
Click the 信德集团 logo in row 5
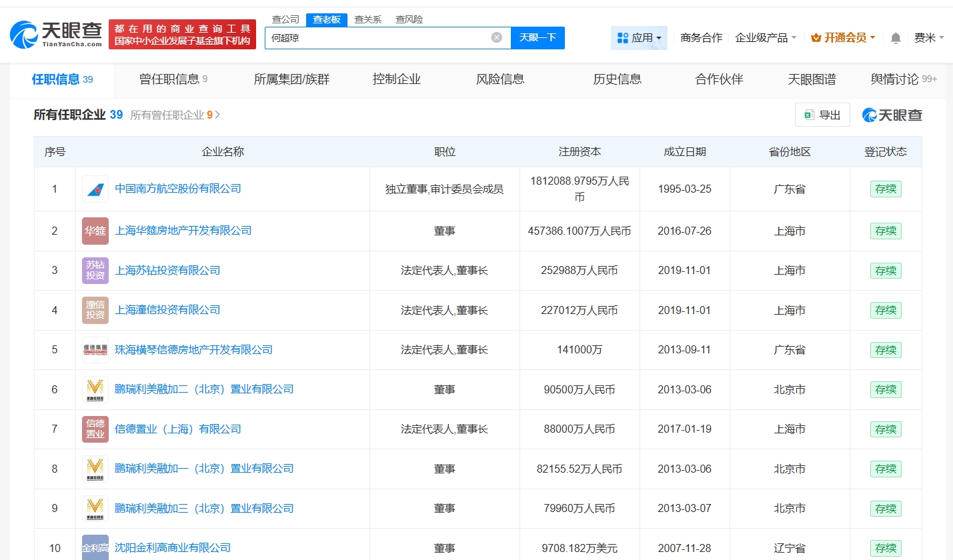tap(95, 349)
